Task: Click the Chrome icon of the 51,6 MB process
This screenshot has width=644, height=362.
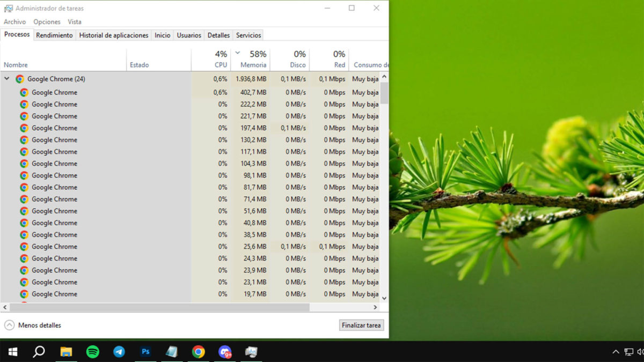Action: (24, 211)
